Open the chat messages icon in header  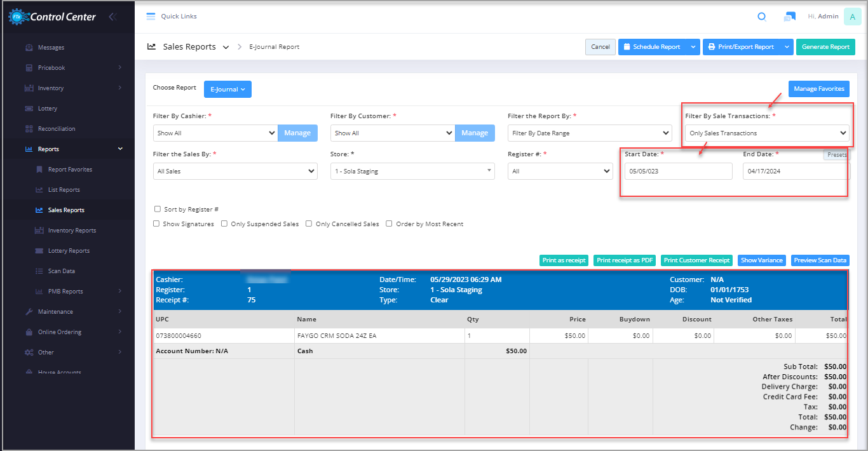(x=789, y=17)
